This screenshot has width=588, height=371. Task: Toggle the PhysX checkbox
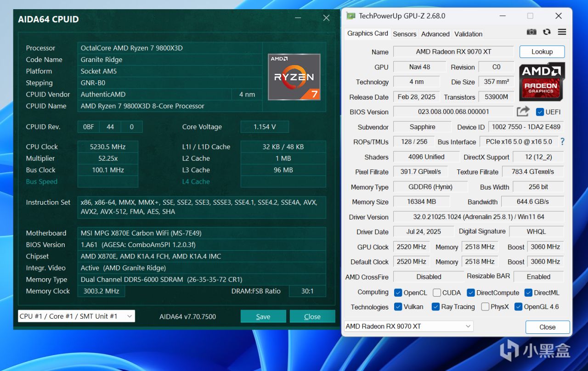[485, 307]
